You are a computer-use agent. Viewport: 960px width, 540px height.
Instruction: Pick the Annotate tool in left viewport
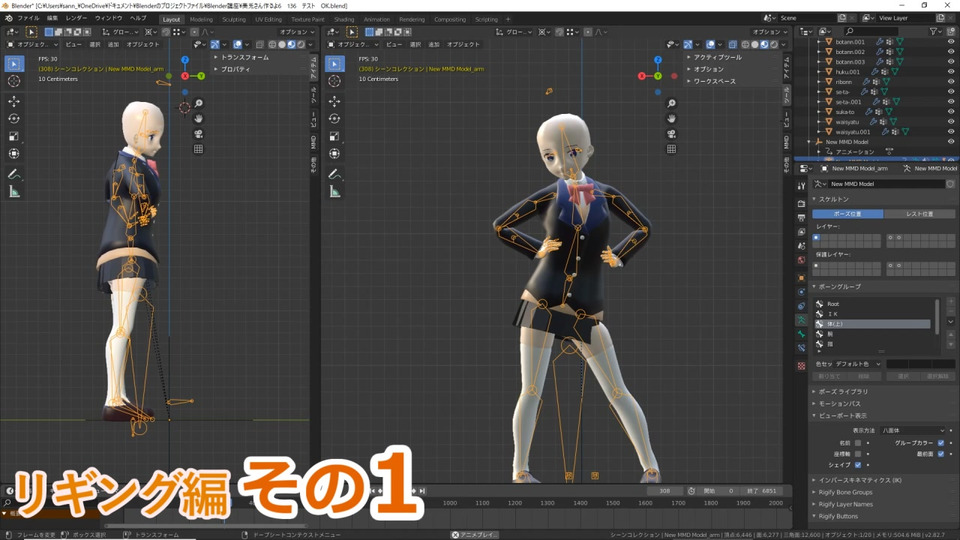[x=14, y=174]
